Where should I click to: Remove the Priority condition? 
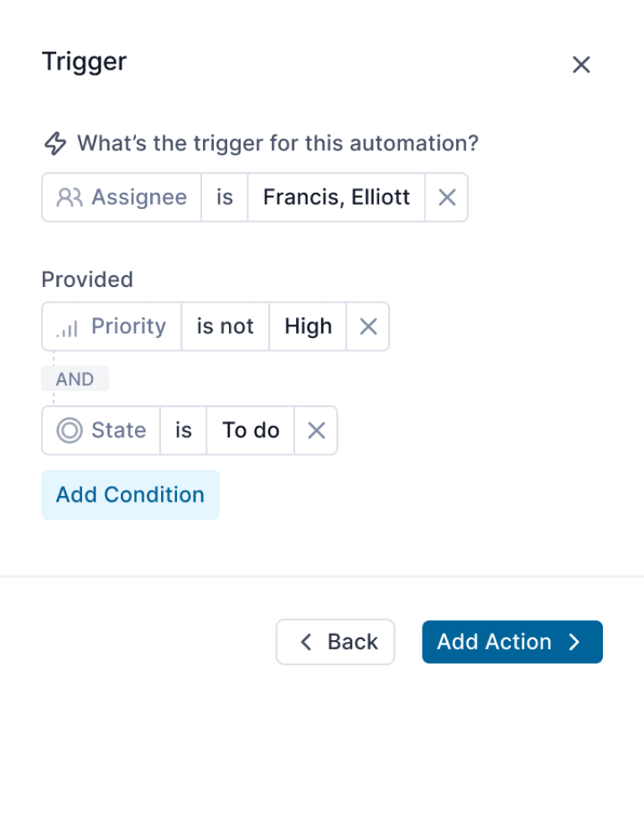[368, 326]
